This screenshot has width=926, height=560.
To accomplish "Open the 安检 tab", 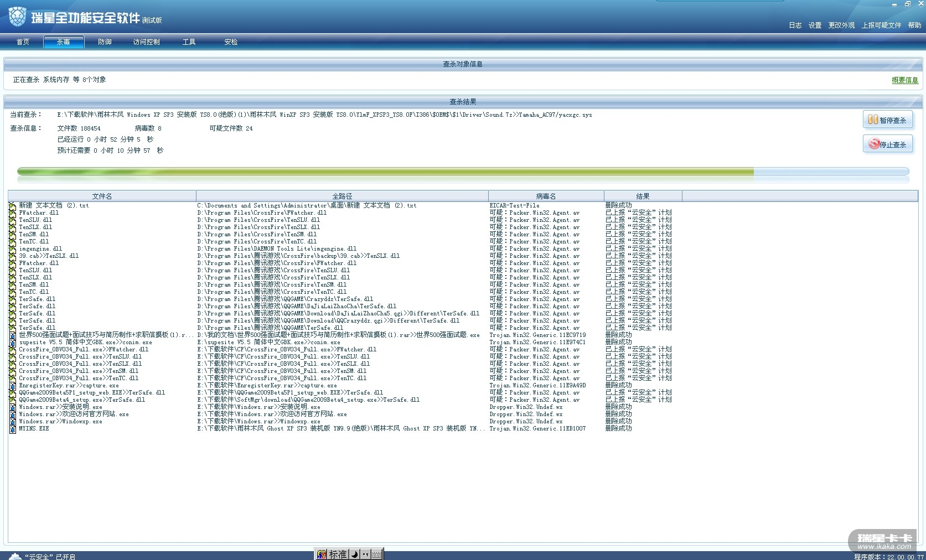I will click(231, 42).
